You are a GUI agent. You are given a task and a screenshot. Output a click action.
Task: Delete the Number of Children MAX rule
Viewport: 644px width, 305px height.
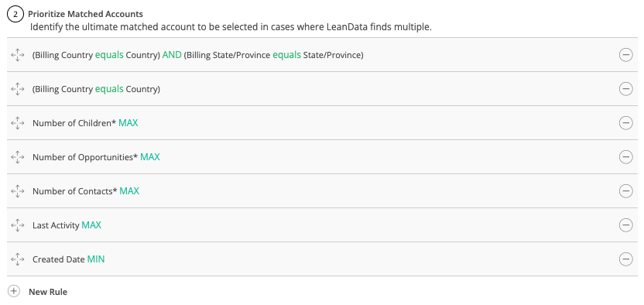point(625,123)
